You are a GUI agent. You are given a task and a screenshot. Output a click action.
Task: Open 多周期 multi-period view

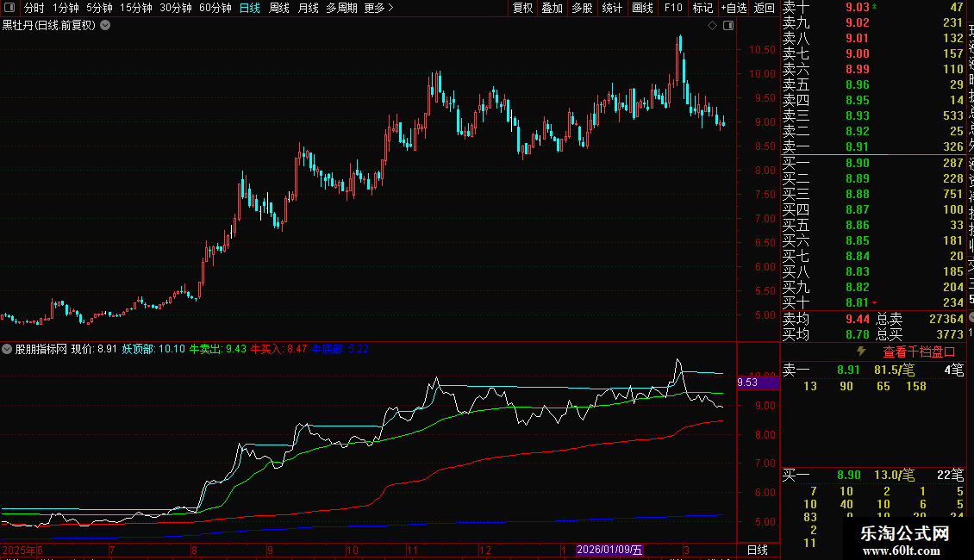[x=341, y=8]
